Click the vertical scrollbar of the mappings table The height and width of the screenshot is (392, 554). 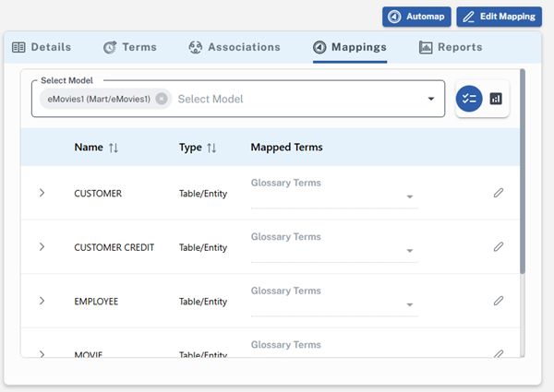pos(523,171)
